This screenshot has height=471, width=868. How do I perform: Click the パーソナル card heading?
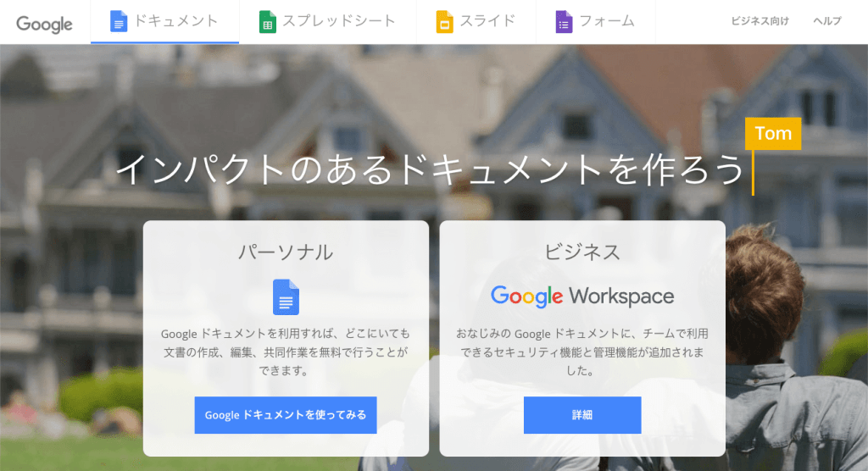coord(286,252)
